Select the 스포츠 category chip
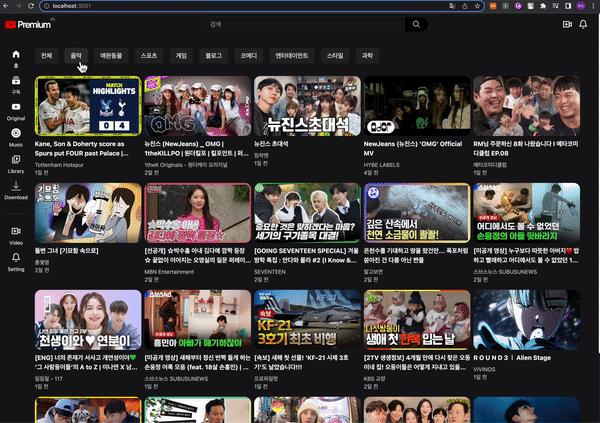The image size is (600, 423). [x=149, y=56]
